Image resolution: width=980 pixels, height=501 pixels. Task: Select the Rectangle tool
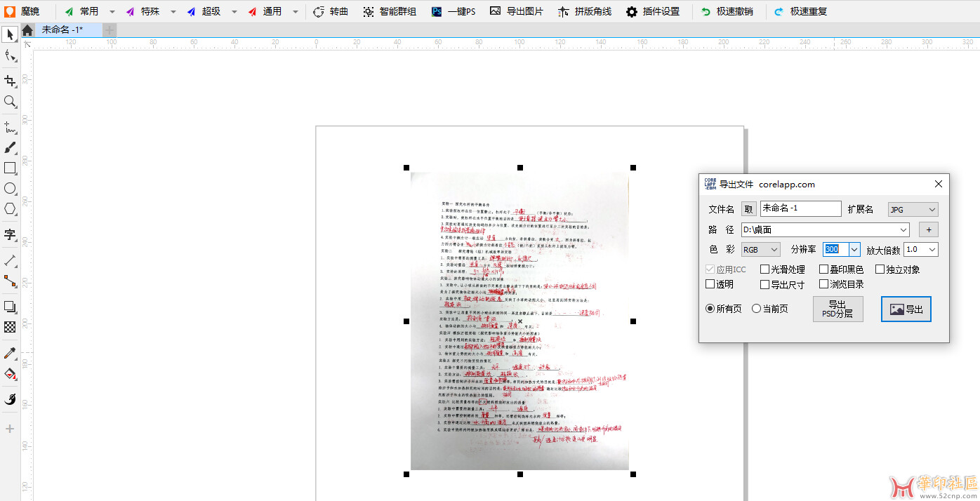coord(10,168)
